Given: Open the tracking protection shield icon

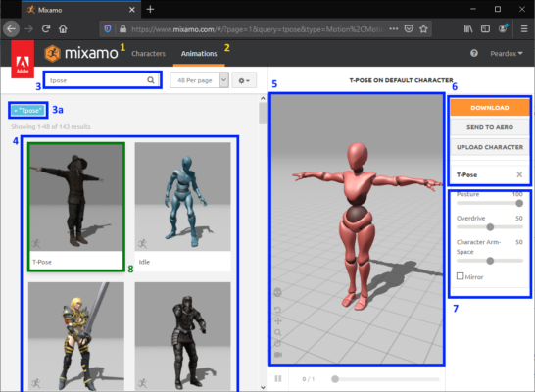Looking at the screenshot, I should tap(108, 29).
